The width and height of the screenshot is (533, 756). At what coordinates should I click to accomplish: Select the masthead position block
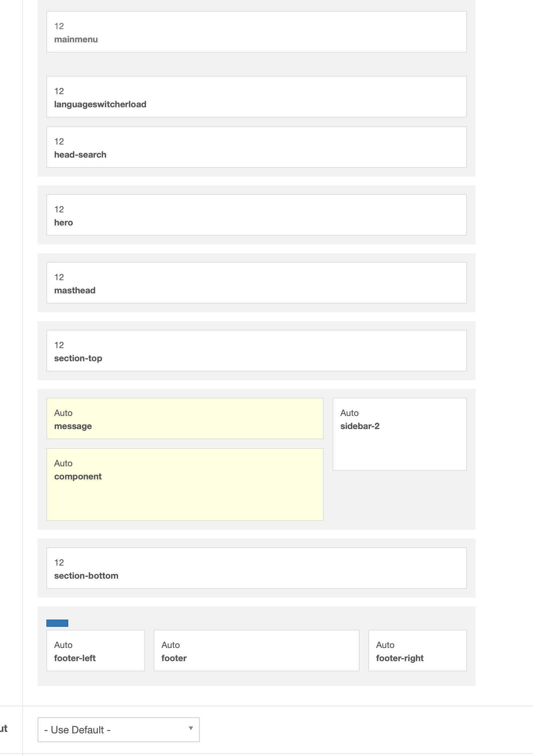[256, 283]
